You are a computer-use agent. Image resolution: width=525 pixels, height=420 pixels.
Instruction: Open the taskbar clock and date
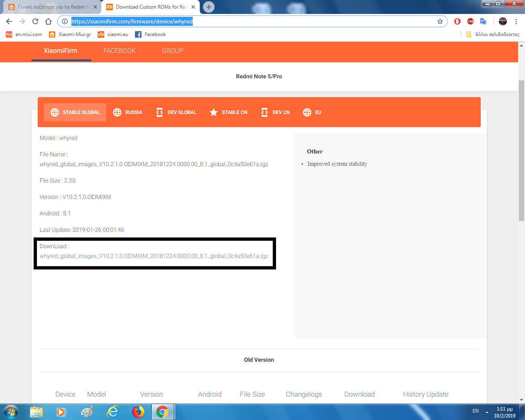504,412
